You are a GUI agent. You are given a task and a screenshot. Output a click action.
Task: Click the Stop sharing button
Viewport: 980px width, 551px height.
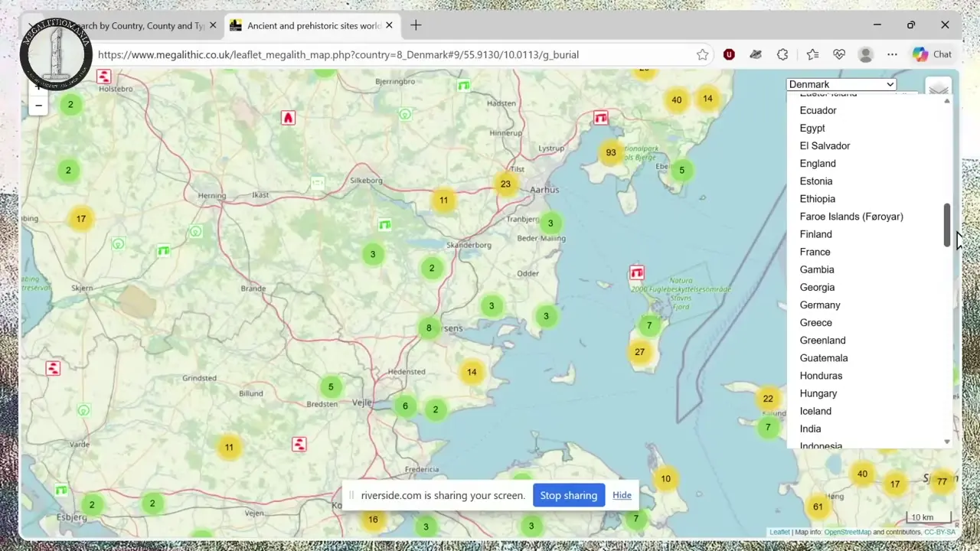click(569, 495)
